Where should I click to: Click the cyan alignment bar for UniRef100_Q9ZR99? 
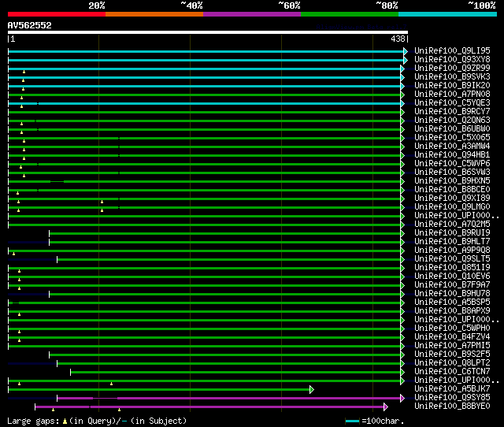pos(205,69)
